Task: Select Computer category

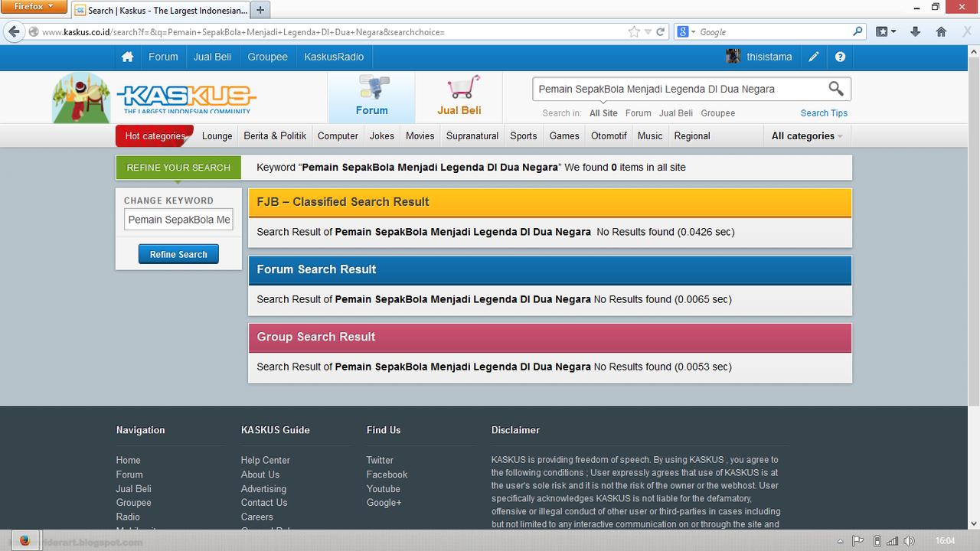Action: 338,135
